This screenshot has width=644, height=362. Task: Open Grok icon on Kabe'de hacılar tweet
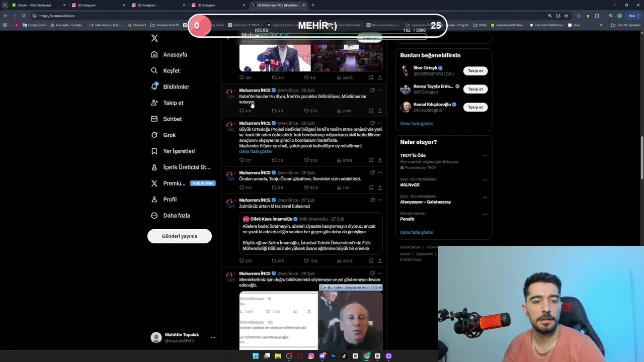(x=372, y=90)
